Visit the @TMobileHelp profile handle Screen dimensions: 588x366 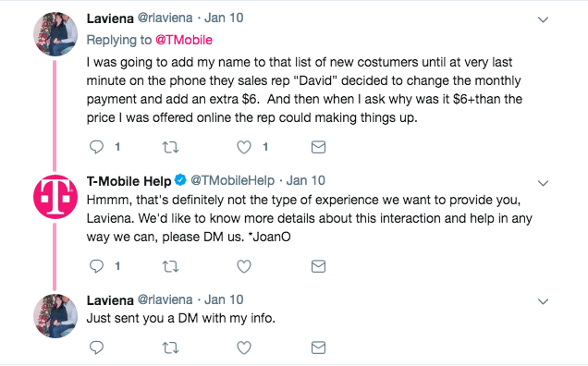tap(232, 180)
